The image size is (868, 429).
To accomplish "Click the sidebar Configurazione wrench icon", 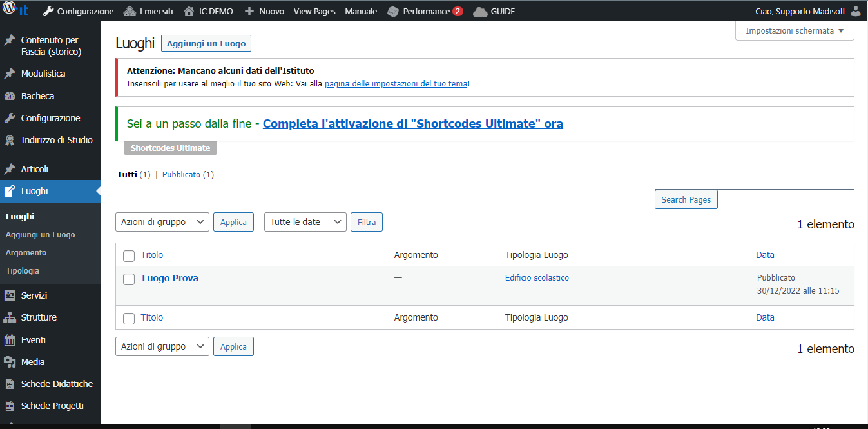I will pos(10,118).
